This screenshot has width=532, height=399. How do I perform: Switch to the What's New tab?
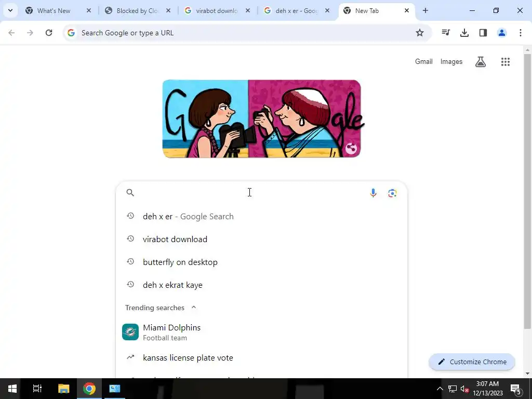[x=58, y=11]
